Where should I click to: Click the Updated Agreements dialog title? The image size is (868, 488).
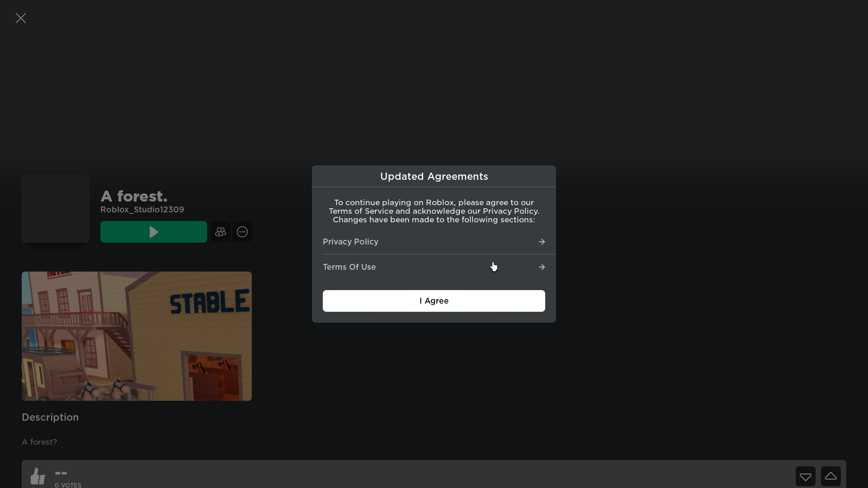pos(434,176)
